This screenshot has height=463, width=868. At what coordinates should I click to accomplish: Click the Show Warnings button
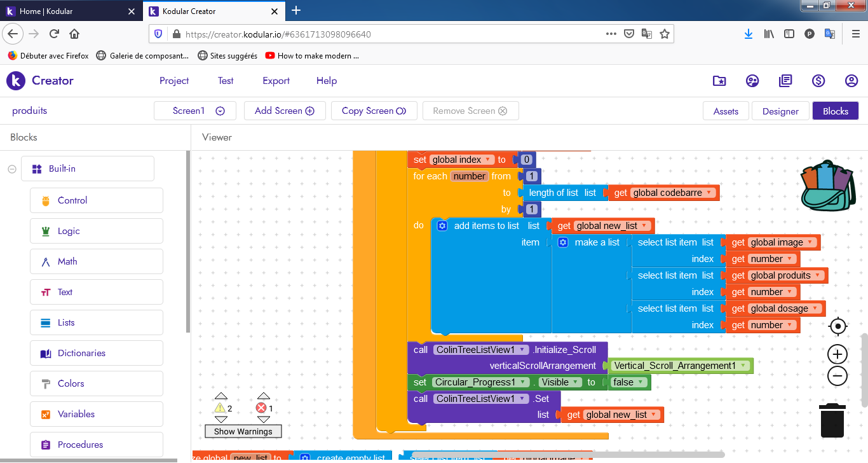coord(243,431)
